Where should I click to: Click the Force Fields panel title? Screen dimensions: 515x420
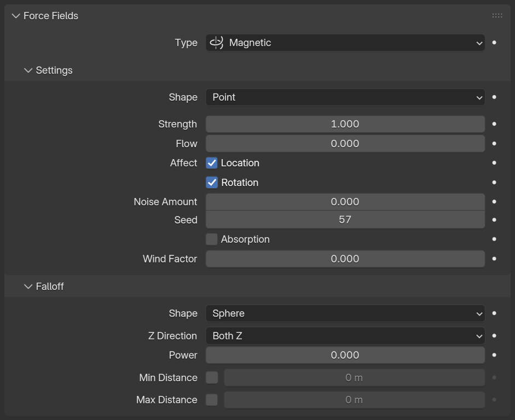pos(51,16)
